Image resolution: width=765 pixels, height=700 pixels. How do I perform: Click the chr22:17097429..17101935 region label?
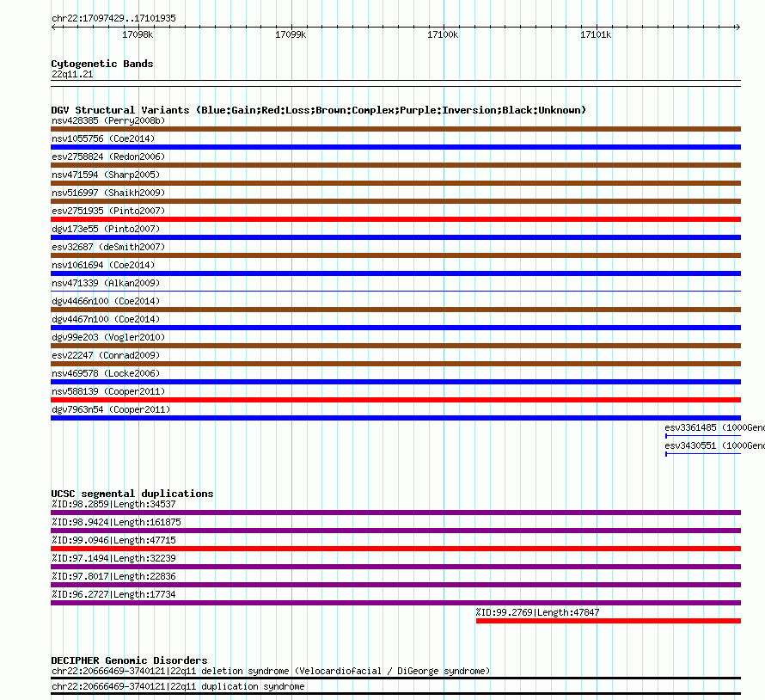pos(113,19)
